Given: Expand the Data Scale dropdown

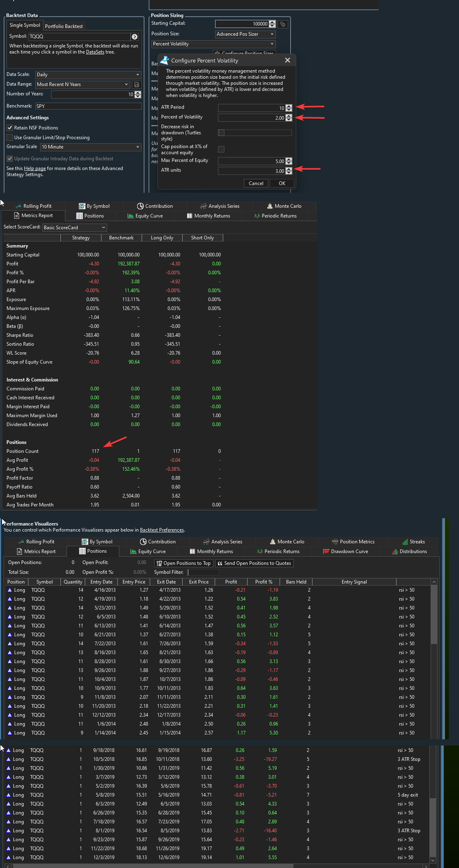Looking at the screenshot, I should pyautogui.click(x=88, y=75).
